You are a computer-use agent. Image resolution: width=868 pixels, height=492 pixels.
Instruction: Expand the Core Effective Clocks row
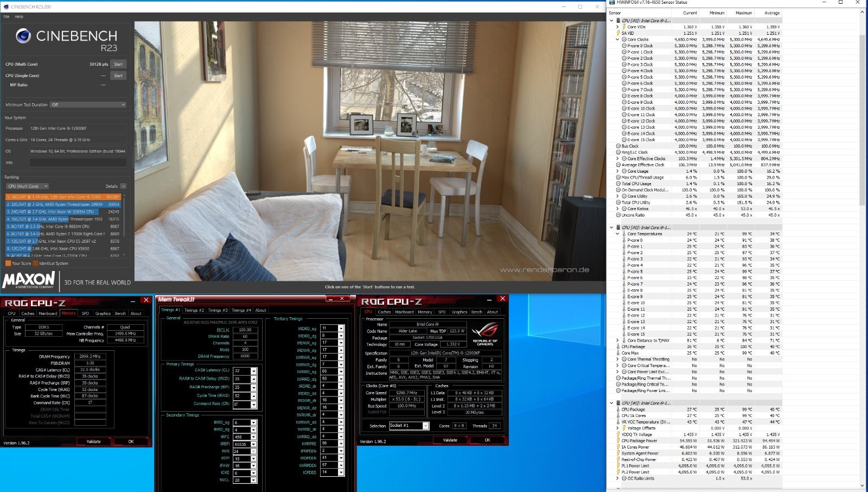click(x=617, y=159)
